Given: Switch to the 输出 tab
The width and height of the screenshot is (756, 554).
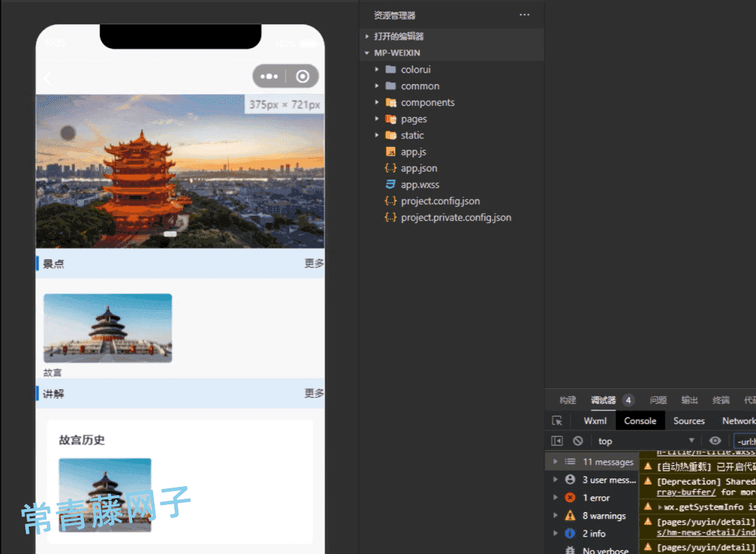Looking at the screenshot, I should 689,400.
